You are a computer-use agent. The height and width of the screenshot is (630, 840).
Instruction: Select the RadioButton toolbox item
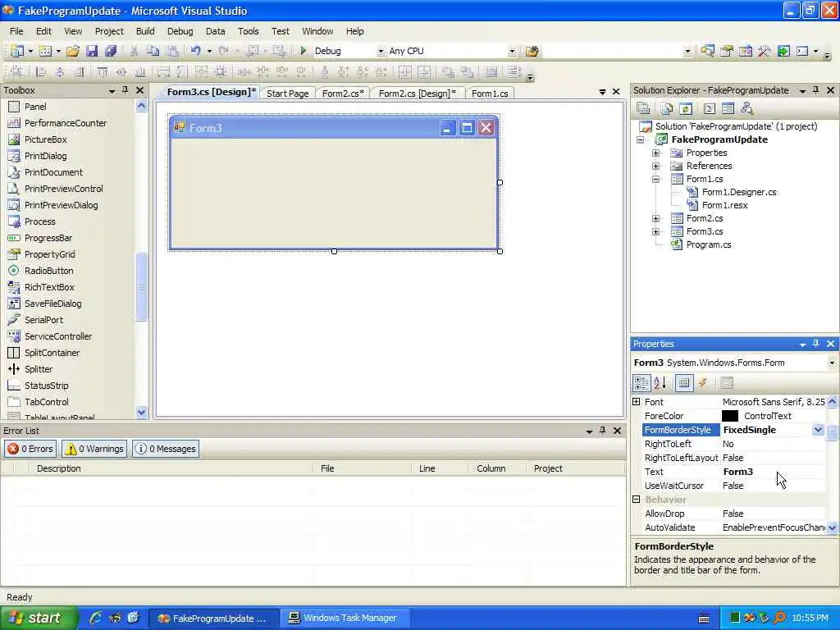(x=48, y=271)
